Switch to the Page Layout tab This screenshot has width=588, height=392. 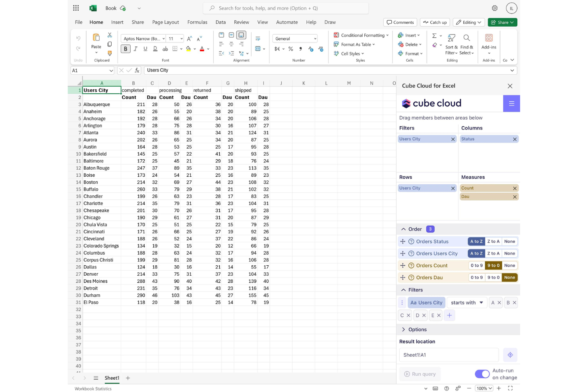click(x=166, y=22)
